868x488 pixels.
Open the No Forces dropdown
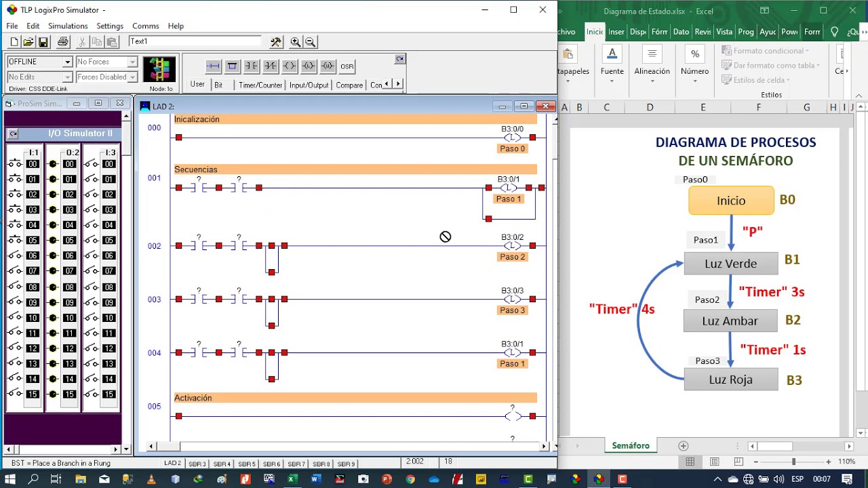pos(132,62)
